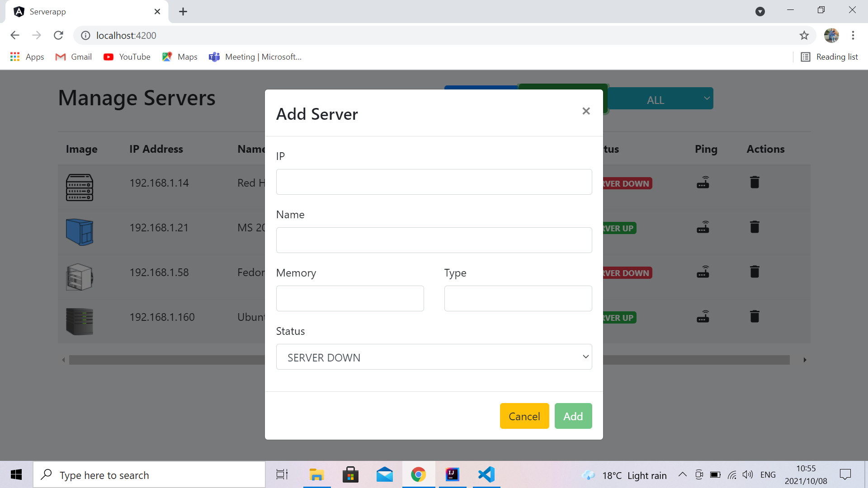Screen dimensions: 868x488
Task: Ping server 192.168.1.21
Action: tap(703, 227)
